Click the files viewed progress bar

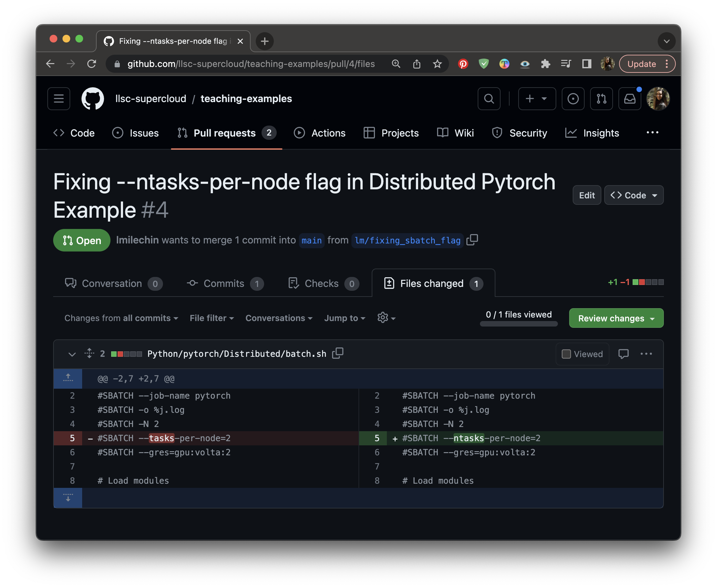click(519, 324)
